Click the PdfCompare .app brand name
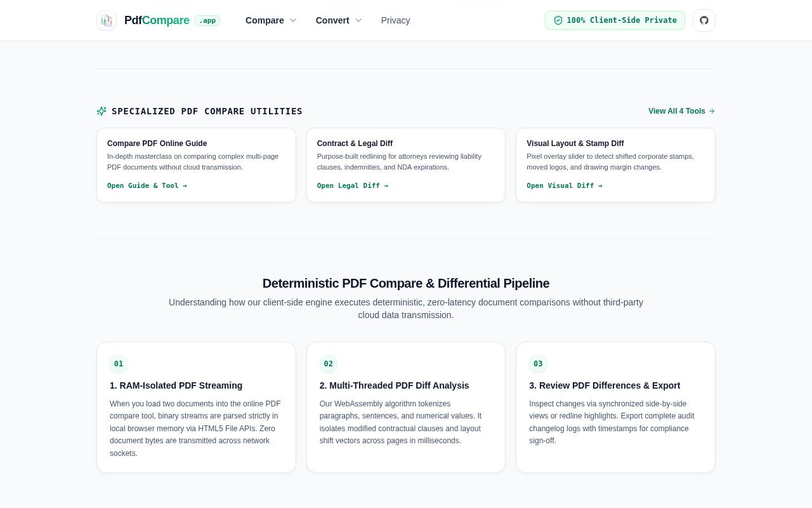Viewport: 812px width, 508px height. (x=172, y=20)
